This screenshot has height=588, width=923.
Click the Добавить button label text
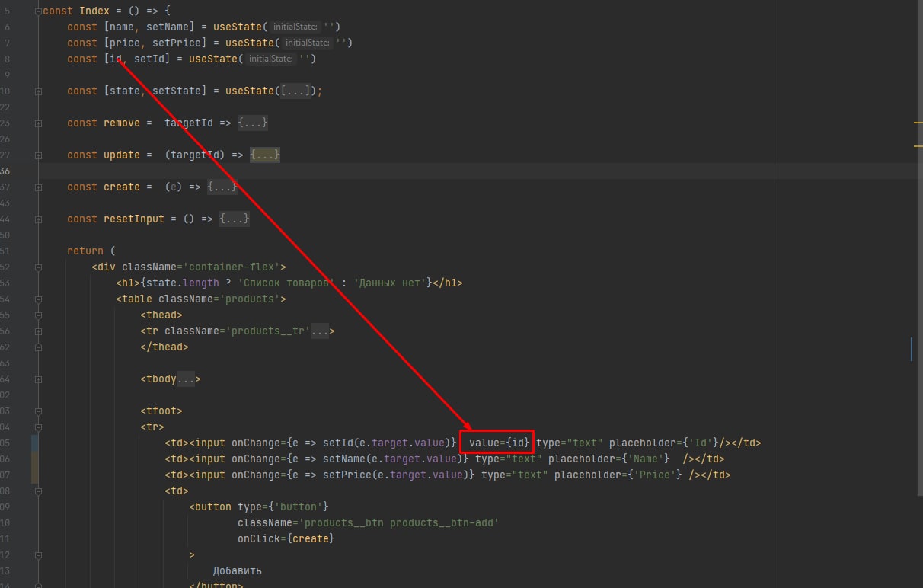coord(238,570)
